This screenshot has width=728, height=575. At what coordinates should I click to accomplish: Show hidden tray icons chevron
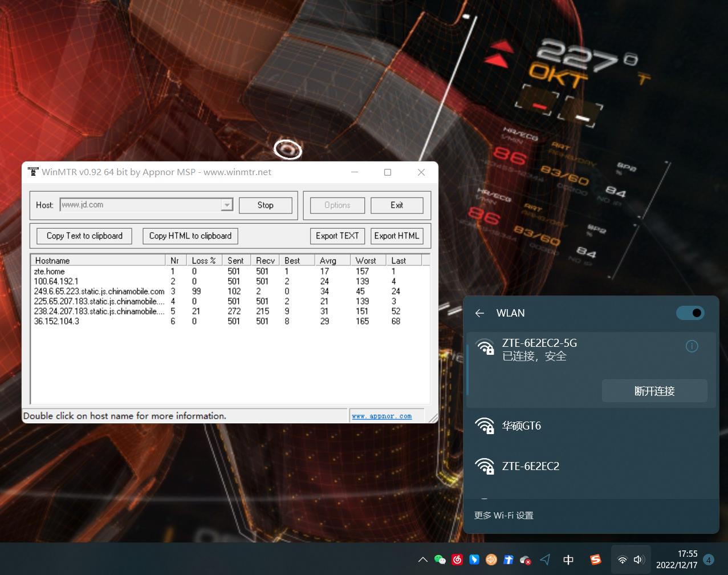(x=422, y=560)
